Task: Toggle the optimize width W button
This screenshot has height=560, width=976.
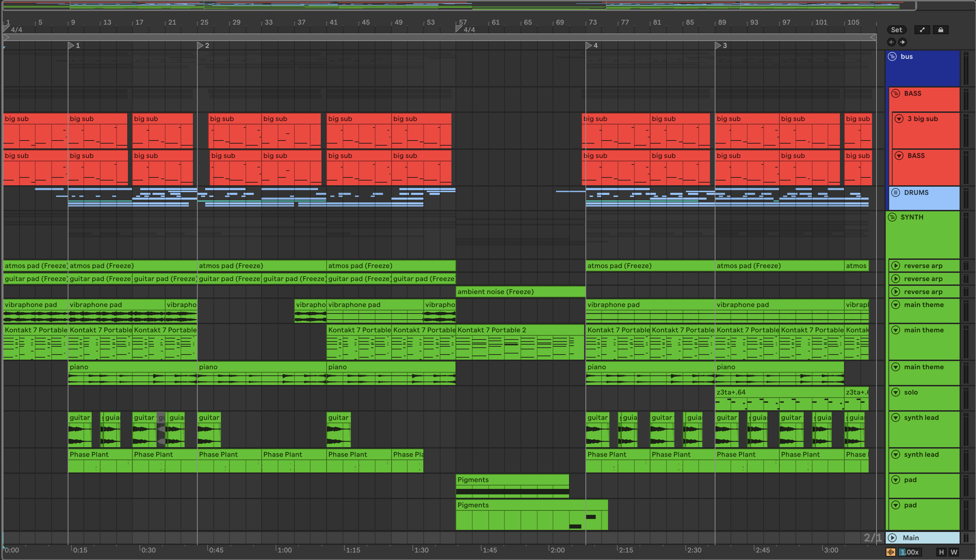Action: click(954, 552)
